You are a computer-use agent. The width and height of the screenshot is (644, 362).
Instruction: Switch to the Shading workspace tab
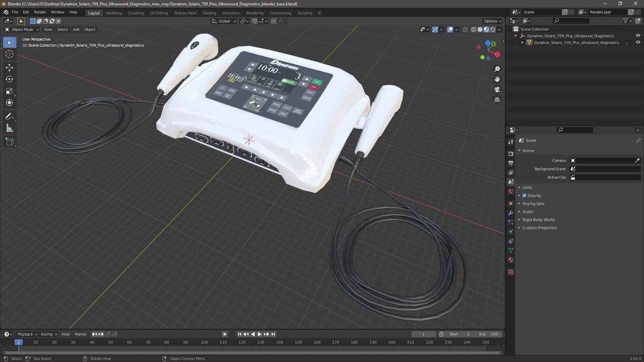point(209,13)
